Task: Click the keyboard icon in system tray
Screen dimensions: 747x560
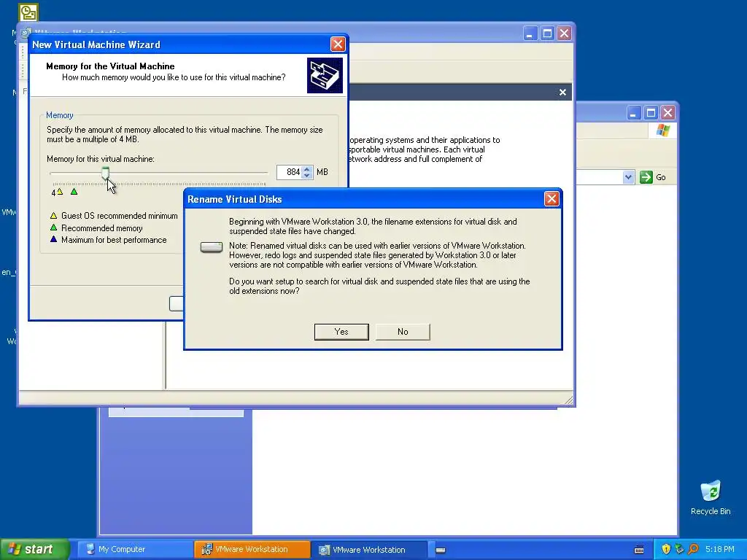Action: (639, 550)
